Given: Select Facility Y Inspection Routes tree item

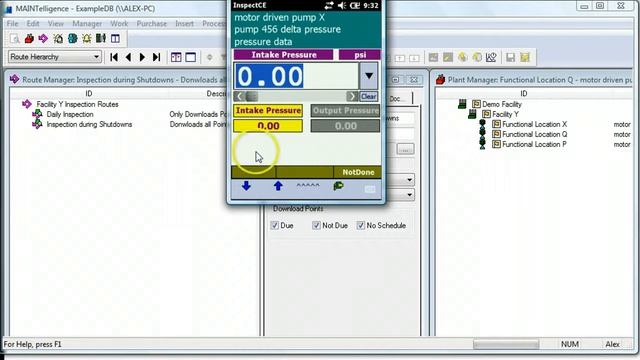Looking at the screenshot, I should point(77,104).
